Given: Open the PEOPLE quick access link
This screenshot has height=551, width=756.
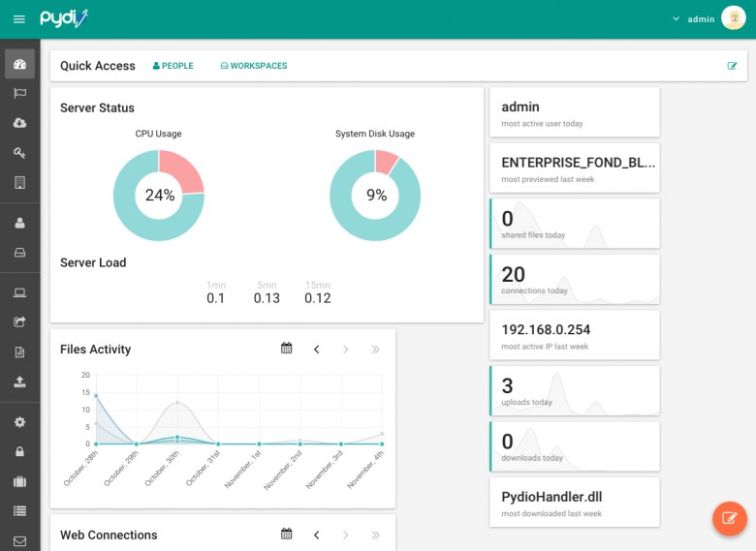Looking at the screenshot, I should point(173,66).
